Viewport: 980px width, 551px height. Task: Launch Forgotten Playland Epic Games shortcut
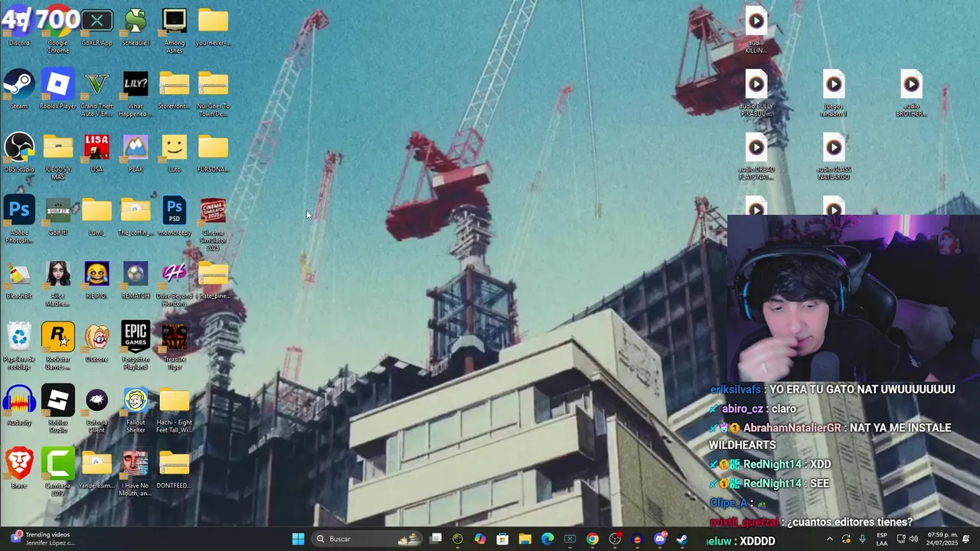136,346
